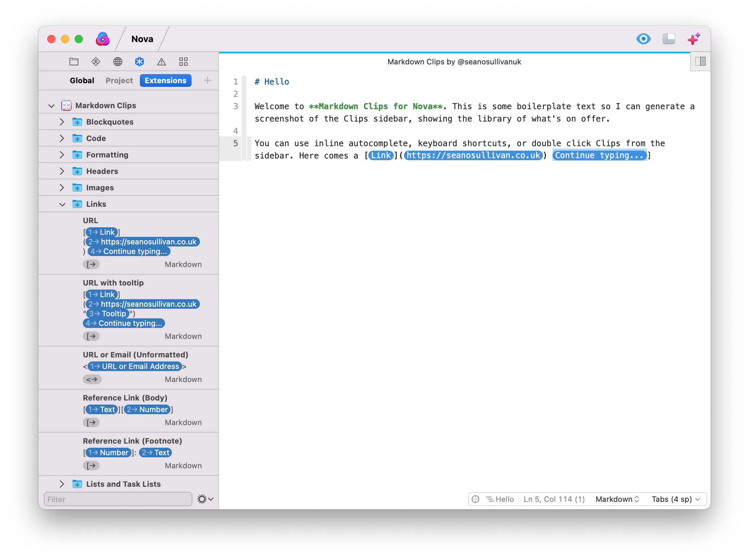Click the four-squares sidebar grid icon

click(x=183, y=62)
